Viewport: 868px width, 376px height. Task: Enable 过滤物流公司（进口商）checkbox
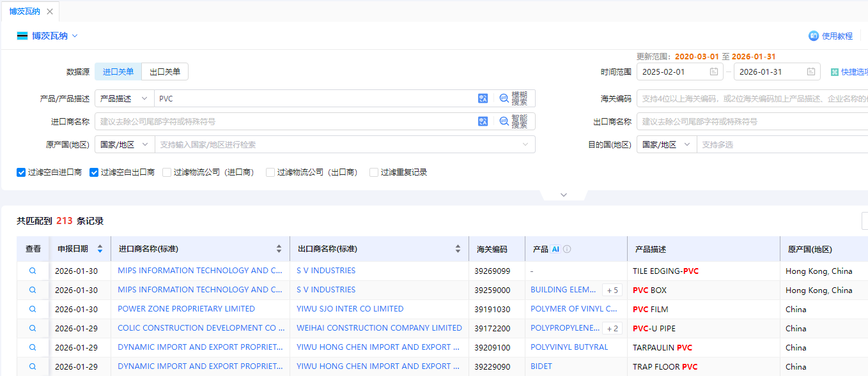coord(167,172)
